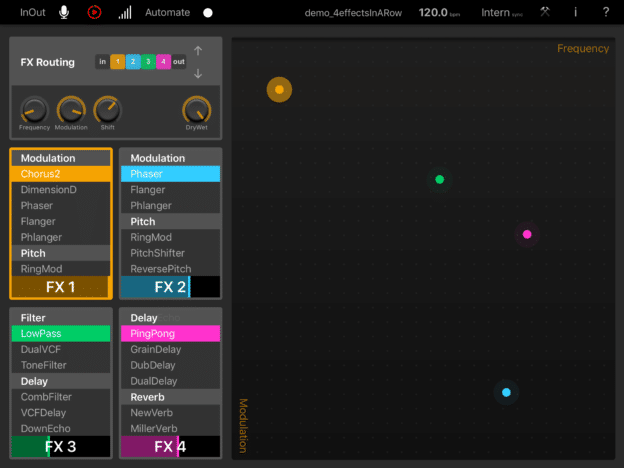
Task: Select LowPass in FX 3 list
Action: (61, 333)
